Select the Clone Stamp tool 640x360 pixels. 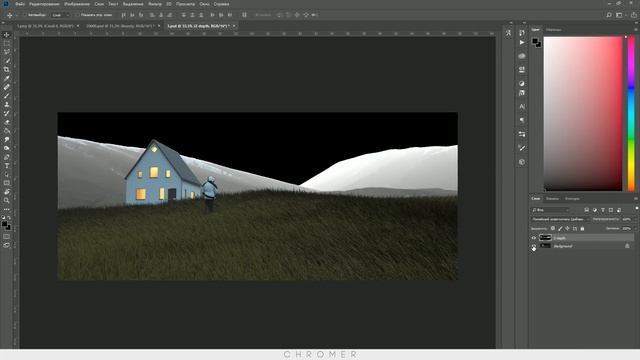(7, 105)
